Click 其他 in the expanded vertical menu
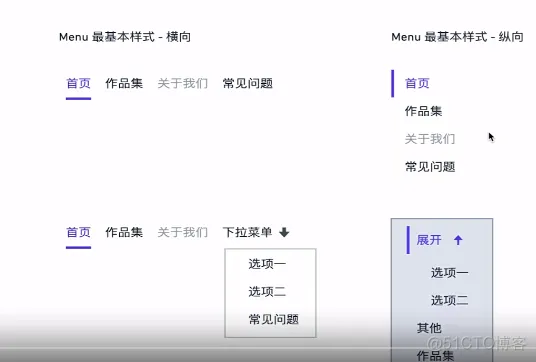The image size is (536, 362). 429,328
